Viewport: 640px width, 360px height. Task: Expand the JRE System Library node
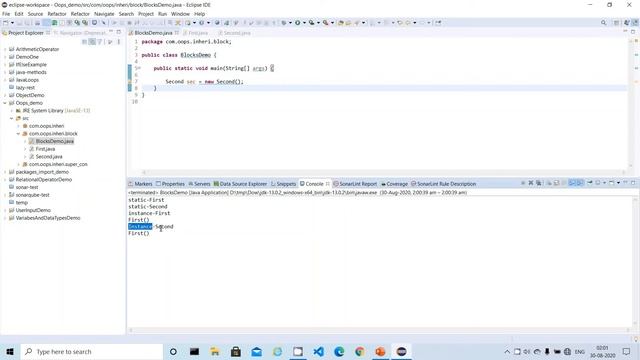coord(11,111)
